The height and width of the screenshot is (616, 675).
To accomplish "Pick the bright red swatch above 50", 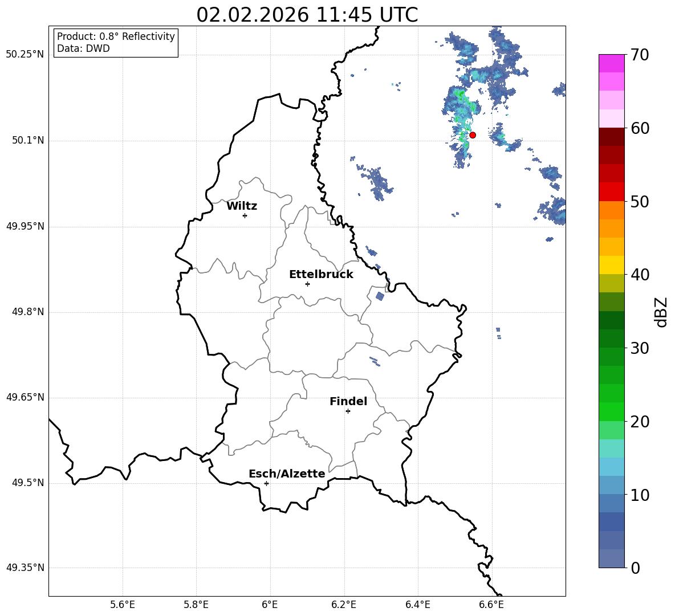I will point(611,192).
